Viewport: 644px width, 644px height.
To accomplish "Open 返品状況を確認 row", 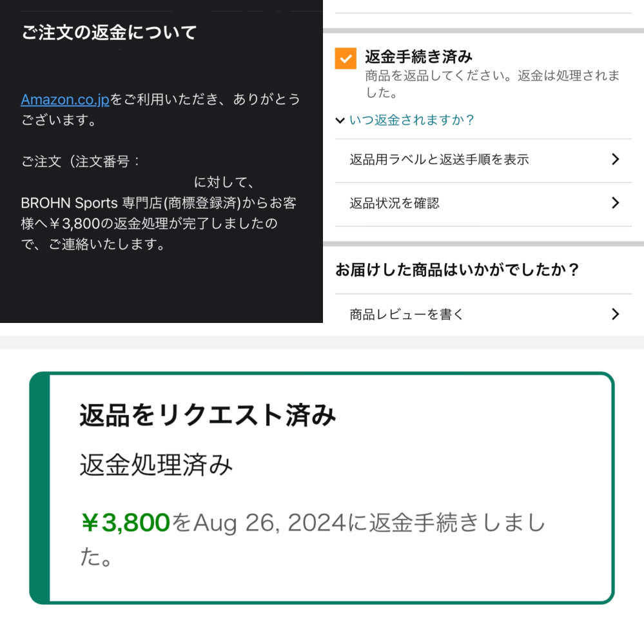I will click(483, 203).
